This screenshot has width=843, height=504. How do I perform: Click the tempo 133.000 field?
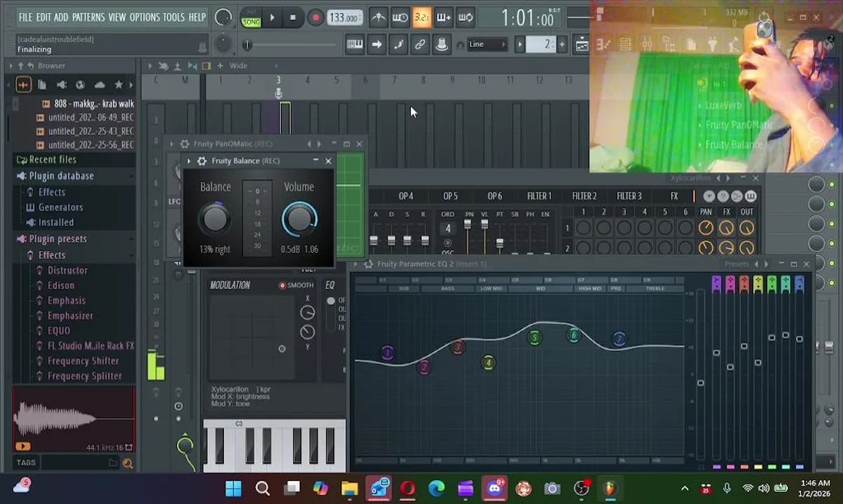coord(344,18)
